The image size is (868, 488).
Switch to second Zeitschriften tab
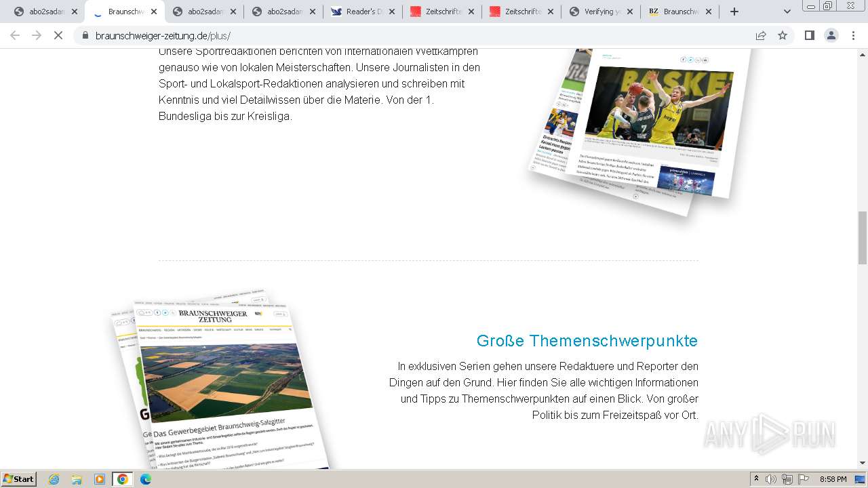[x=523, y=12]
